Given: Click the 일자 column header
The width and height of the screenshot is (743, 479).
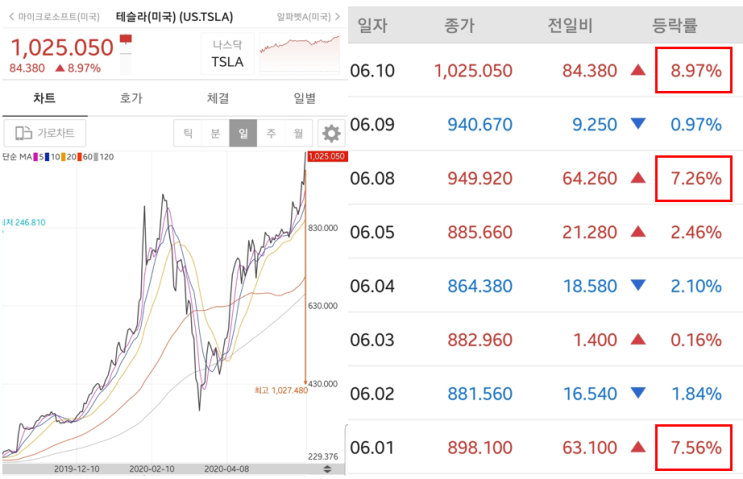Looking at the screenshot, I should (372, 25).
